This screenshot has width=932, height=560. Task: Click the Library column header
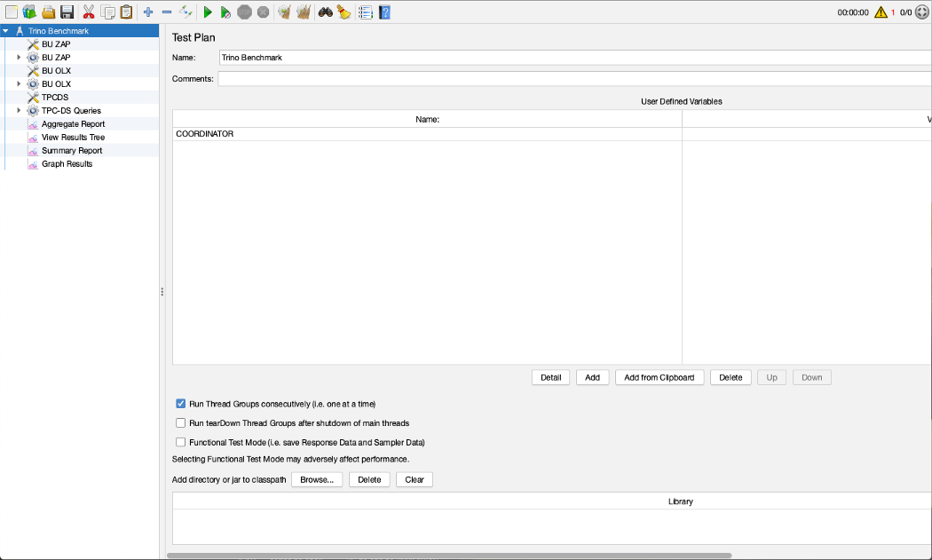coord(552,501)
